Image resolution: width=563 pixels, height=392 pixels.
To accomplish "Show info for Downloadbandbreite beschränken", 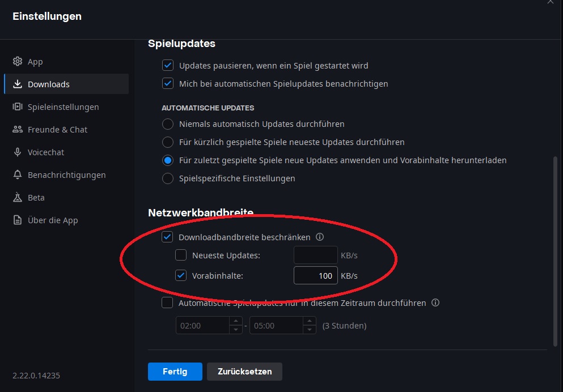I will 320,237.
